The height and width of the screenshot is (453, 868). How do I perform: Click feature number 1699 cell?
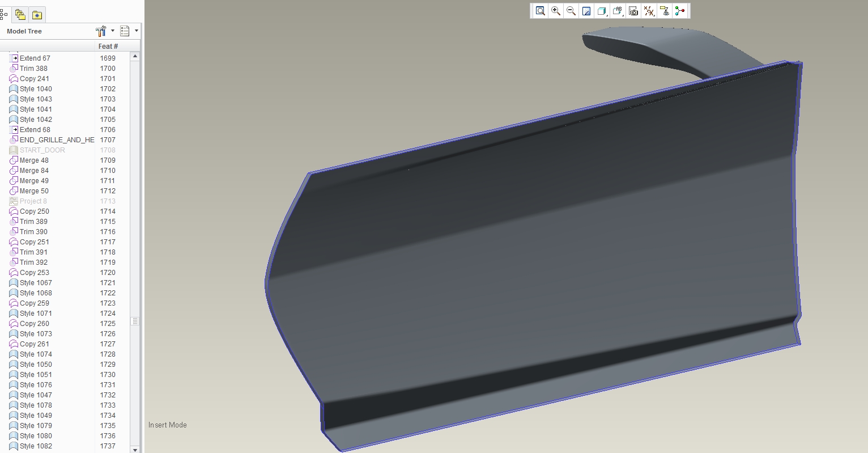tap(108, 58)
